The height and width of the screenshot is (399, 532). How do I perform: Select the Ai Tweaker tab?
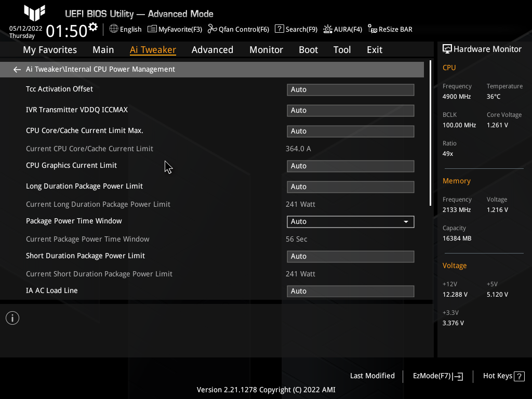tap(153, 50)
